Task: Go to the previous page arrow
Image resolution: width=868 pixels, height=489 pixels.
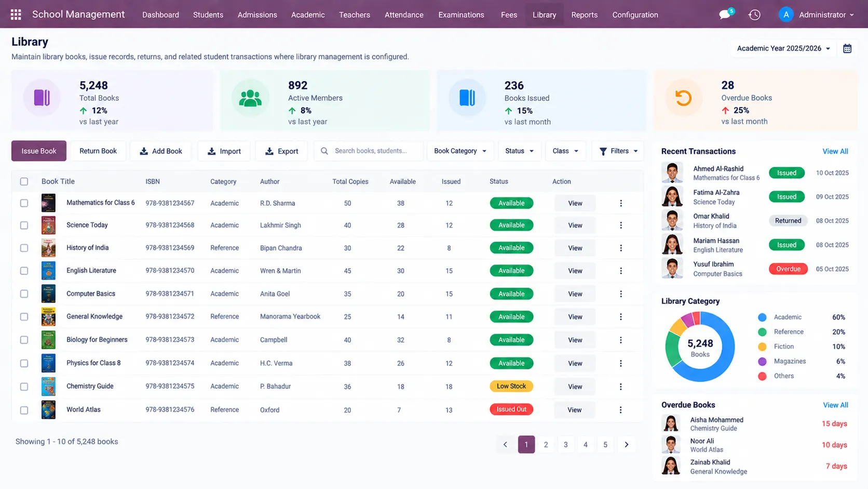Action: coord(505,444)
